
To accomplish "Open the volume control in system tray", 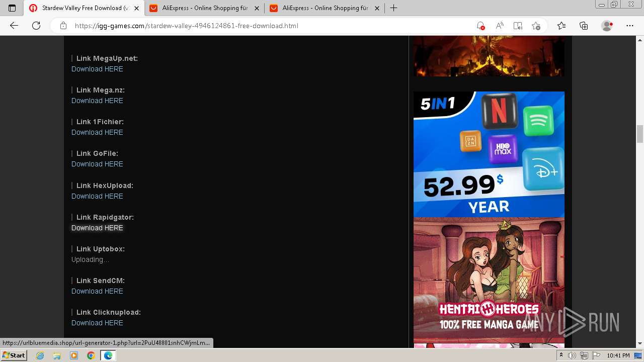I will (571, 355).
